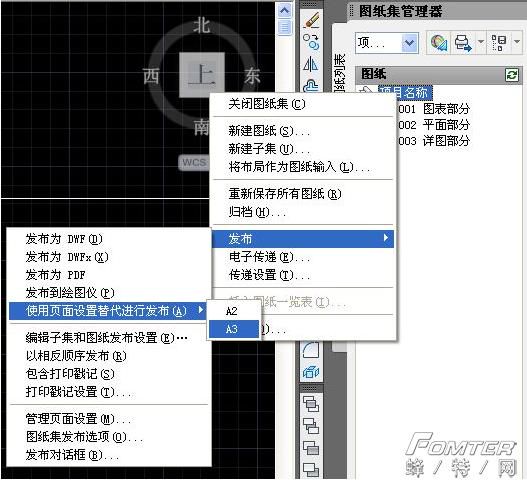Click the refresh icon in 图纸 header

coord(512,74)
